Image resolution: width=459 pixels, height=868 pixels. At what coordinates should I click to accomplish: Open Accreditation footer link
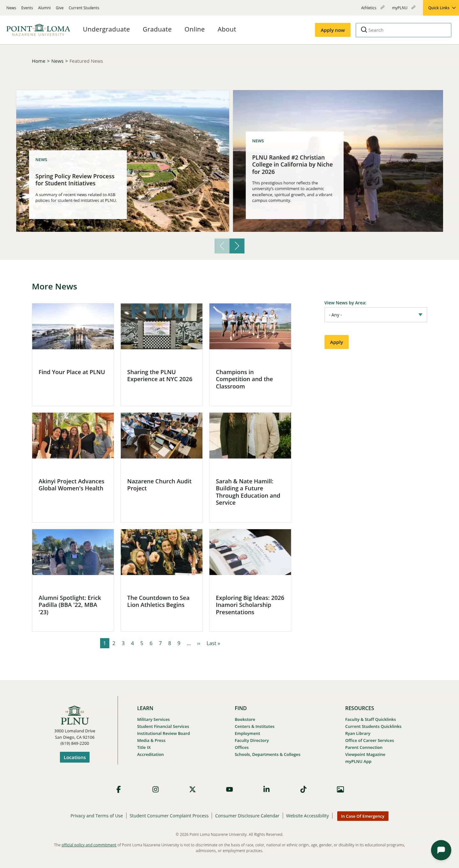150,754
